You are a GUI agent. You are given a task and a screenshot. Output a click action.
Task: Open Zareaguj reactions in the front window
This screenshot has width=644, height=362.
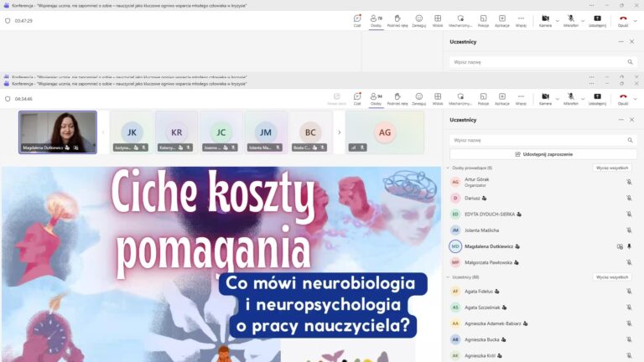point(419,99)
